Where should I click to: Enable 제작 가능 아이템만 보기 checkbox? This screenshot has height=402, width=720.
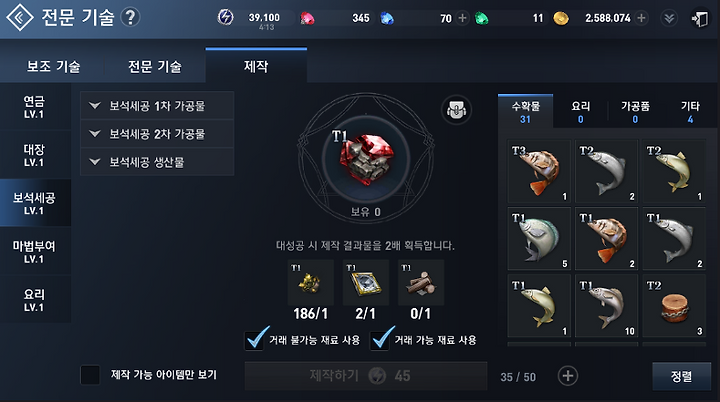tap(90, 375)
